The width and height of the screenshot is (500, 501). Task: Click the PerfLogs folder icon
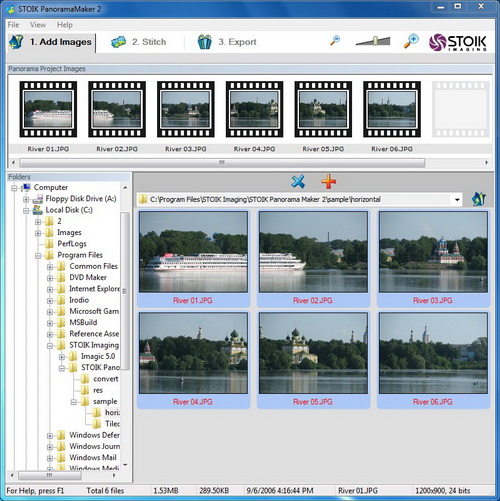(x=49, y=244)
